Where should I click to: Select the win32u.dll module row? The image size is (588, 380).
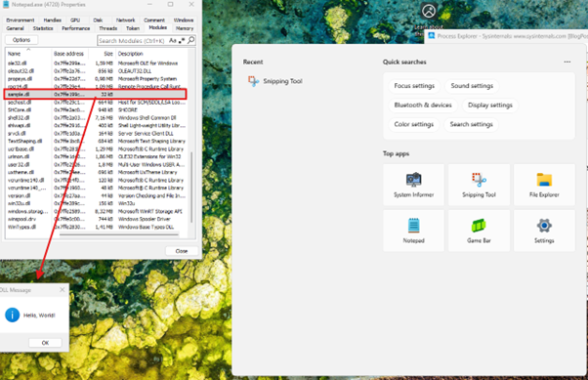tap(97, 203)
